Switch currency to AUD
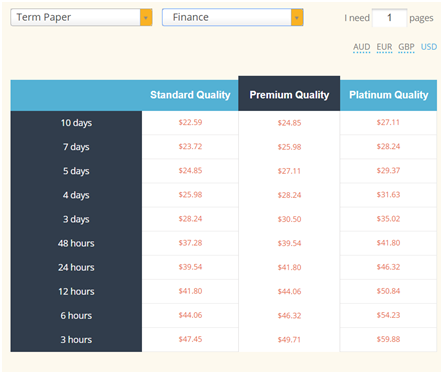 pyautogui.click(x=362, y=47)
